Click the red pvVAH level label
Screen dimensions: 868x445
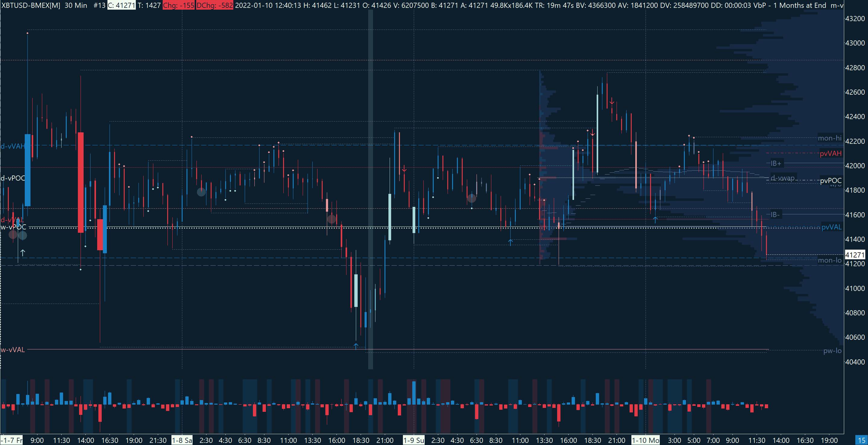pyautogui.click(x=831, y=153)
